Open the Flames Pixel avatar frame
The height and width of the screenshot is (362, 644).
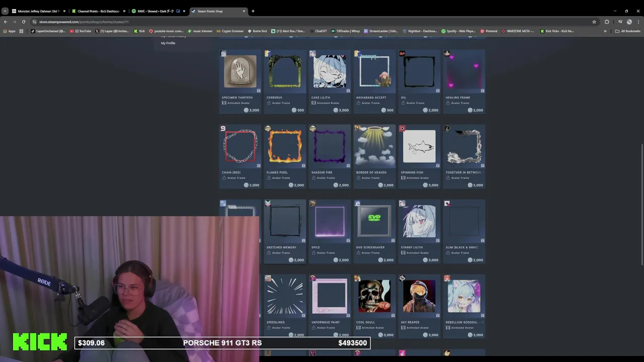pyautogui.click(x=285, y=157)
